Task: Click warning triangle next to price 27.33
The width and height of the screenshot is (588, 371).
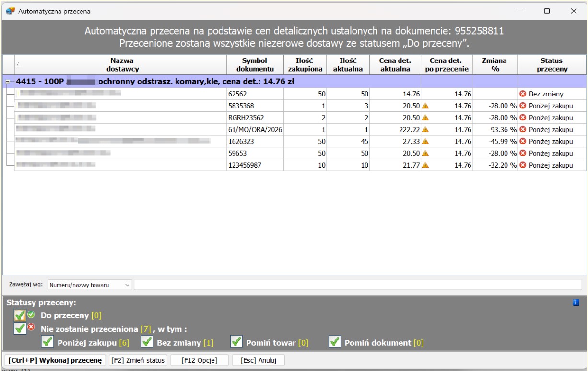Action: (x=424, y=142)
